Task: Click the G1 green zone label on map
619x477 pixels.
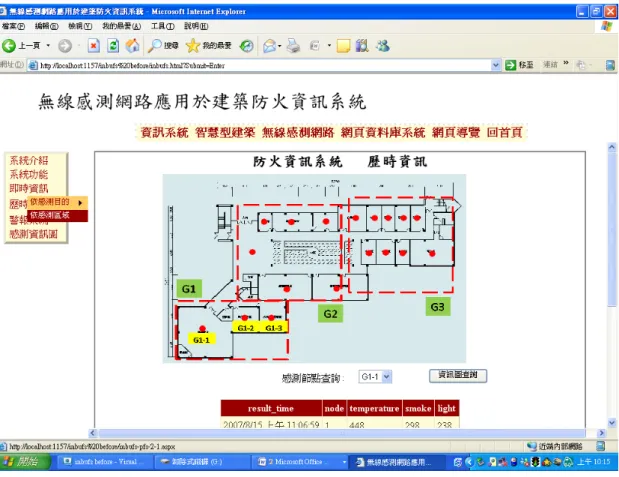Action: (189, 289)
